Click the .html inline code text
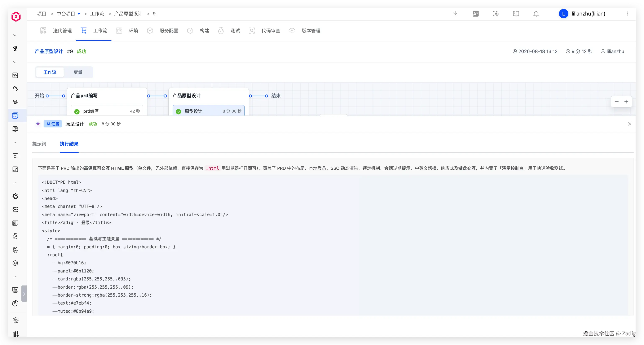 pos(212,168)
